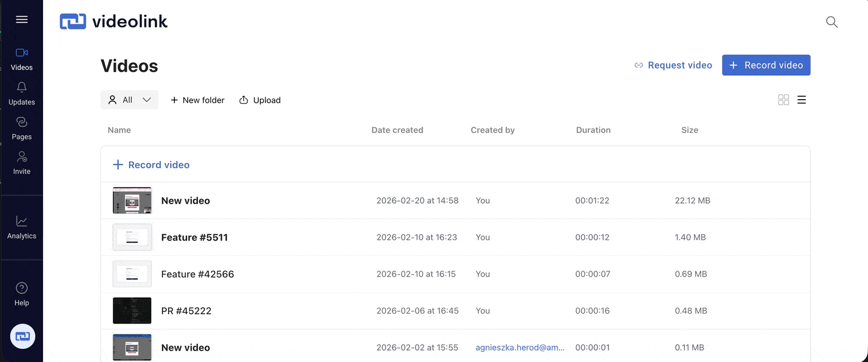Click the Upload button
This screenshot has height=362, width=868.
click(260, 100)
